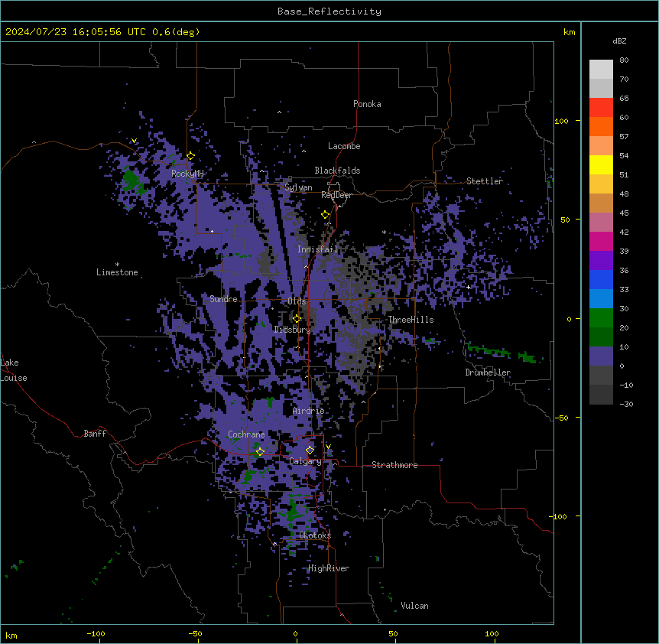Select the violet legend swatch between 39 and 36
The height and width of the screenshot is (644, 659).
pyautogui.click(x=601, y=261)
